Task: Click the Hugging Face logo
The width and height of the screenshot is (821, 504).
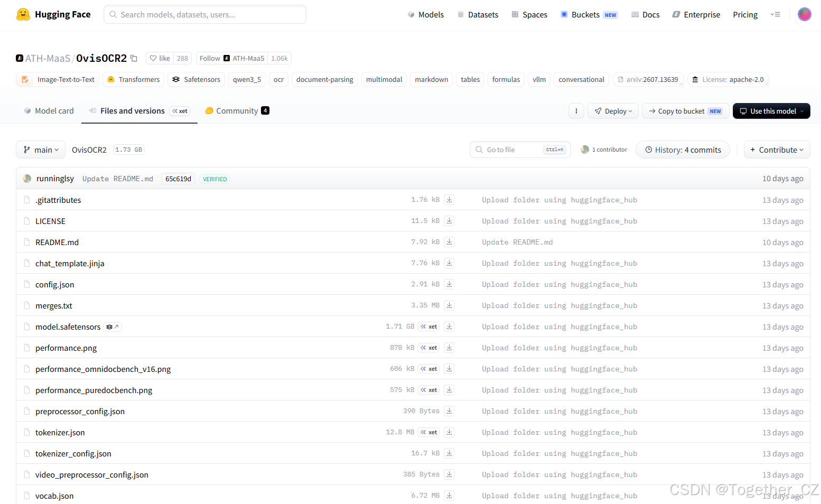Action: click(x=53, y=14)
